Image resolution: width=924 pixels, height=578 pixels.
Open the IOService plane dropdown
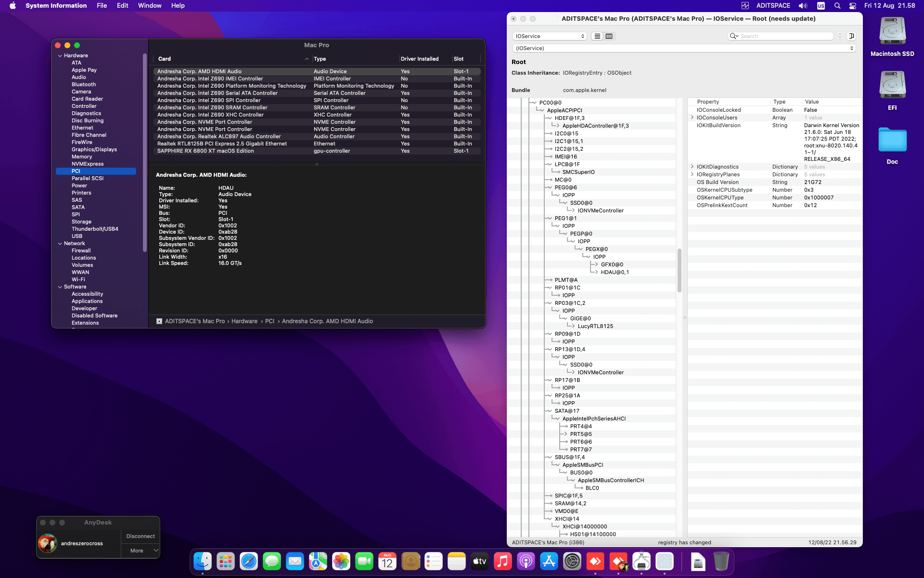click(550, 36)
